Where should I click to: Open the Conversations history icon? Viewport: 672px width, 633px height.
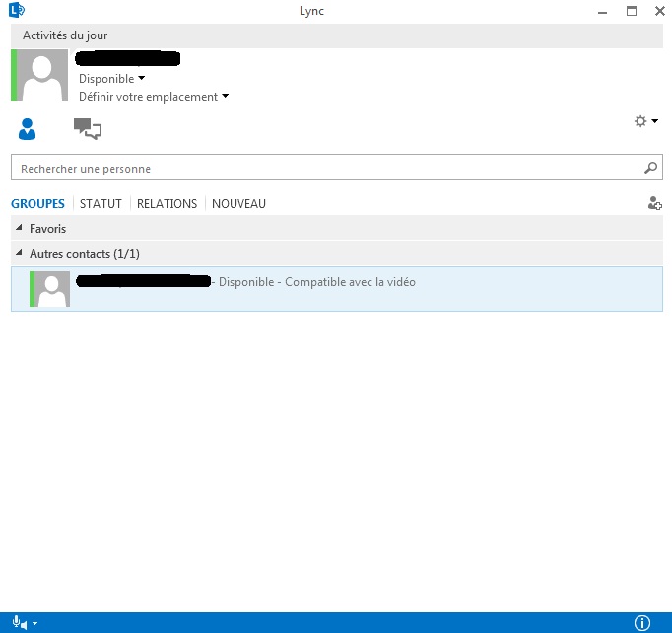[88, 128]
